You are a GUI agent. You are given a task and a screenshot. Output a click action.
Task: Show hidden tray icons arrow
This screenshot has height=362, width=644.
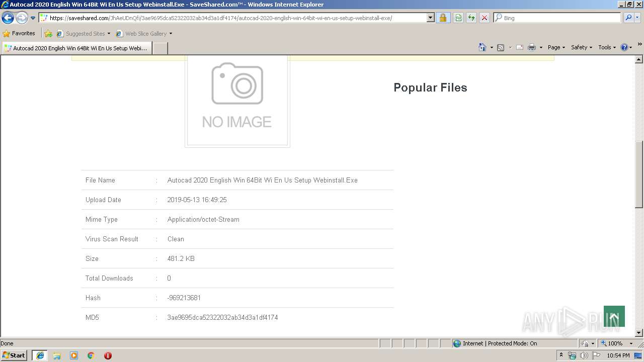(561, 355)
